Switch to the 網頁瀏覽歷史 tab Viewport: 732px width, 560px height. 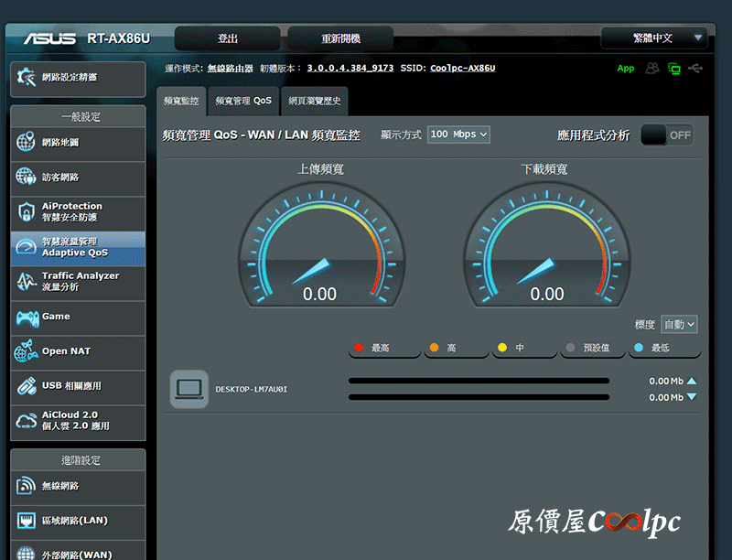coord(315,101)
